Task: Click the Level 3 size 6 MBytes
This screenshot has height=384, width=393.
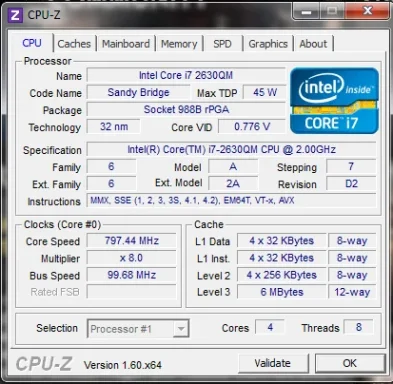Action: click(282, 292)
